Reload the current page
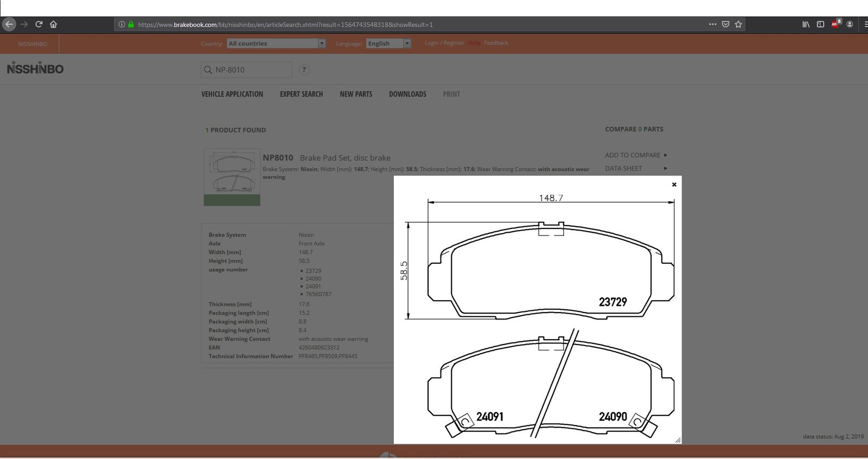 39,24
